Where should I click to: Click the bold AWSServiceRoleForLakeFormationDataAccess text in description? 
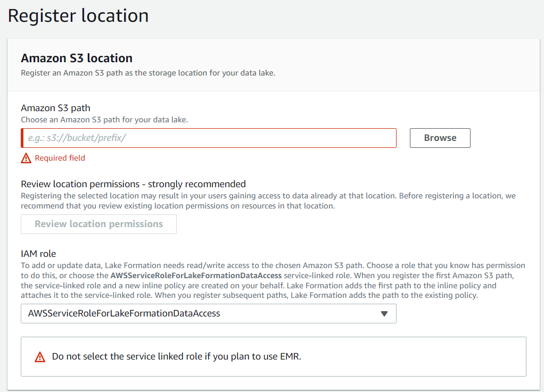[x=196, y=276]
